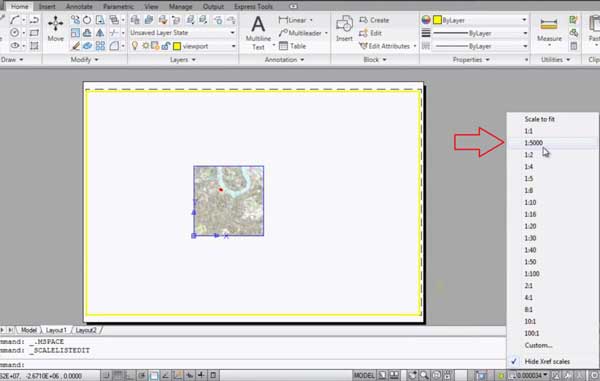Choose Custom... in the scale menu
This screenshot has height=381, width=600.
[x=538, y=345]
